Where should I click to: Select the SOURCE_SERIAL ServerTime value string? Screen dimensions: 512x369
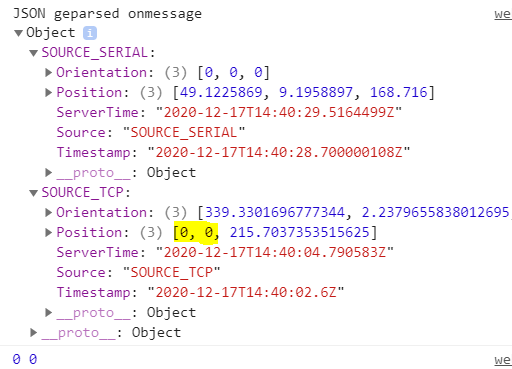[279, 112]
